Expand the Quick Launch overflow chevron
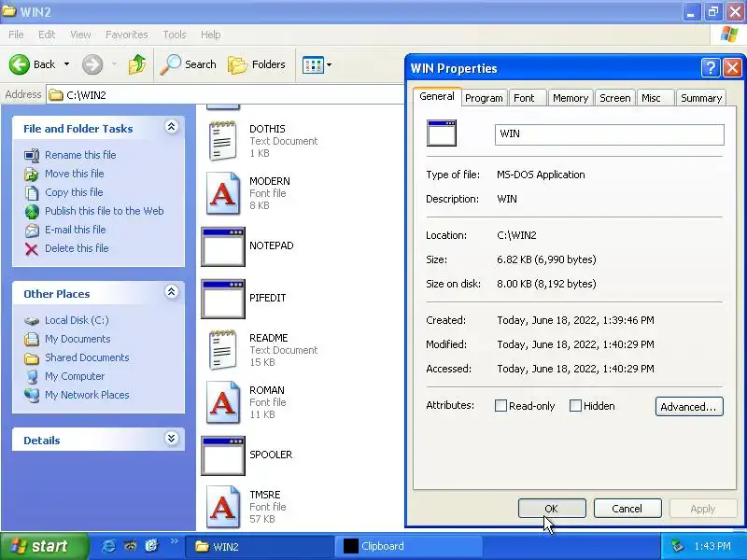The height and width of the screenshot is (560, 747). 174,541
